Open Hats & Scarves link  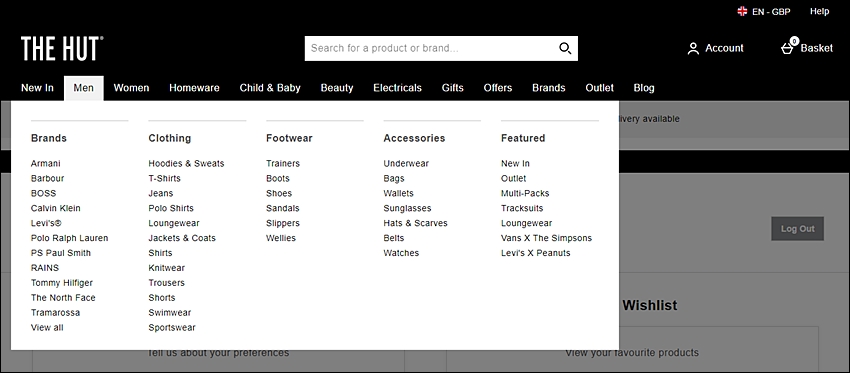click(415, 223)
